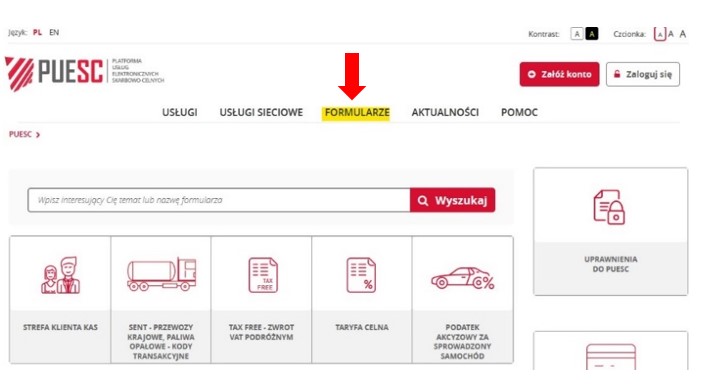Open TARYFA CELNA label

pos(362,327)
